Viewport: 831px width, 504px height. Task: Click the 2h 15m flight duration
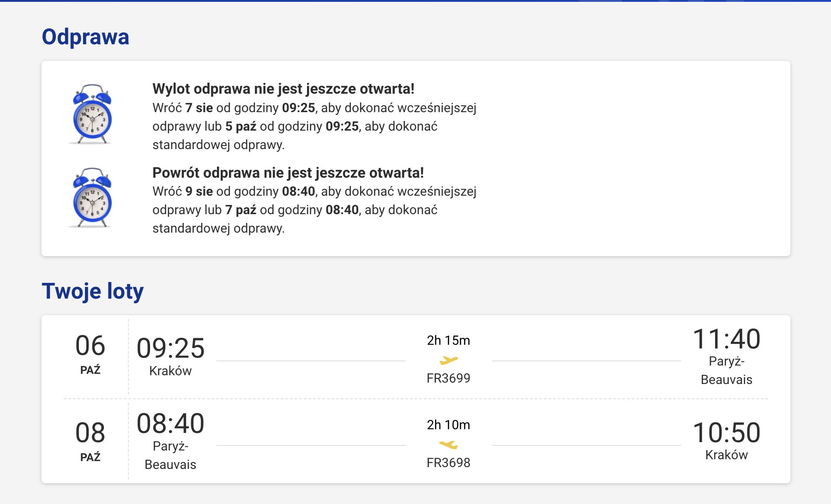coord(448,341)
